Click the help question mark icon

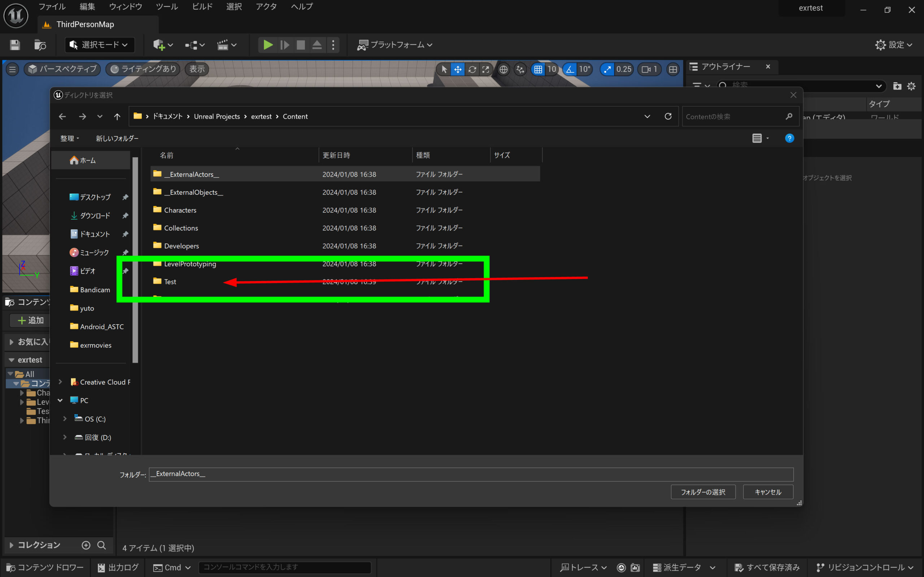(789, 138)
